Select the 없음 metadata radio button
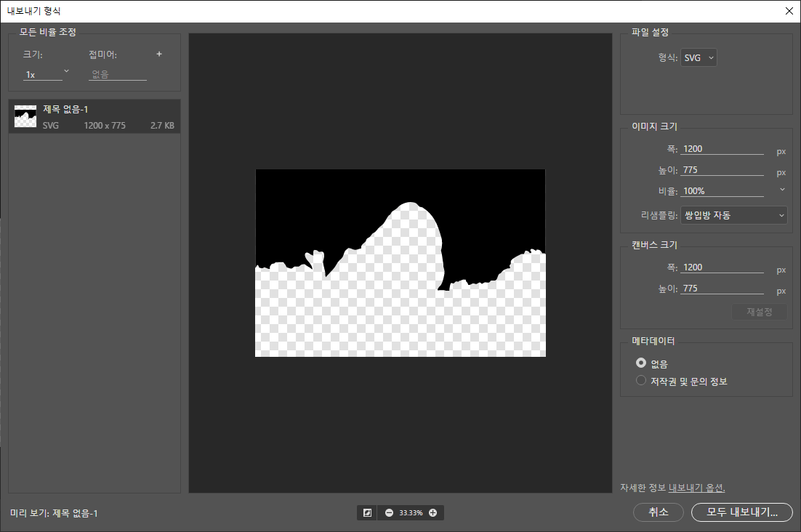Viewport: 801px width, 532px height. click(640, 363)
